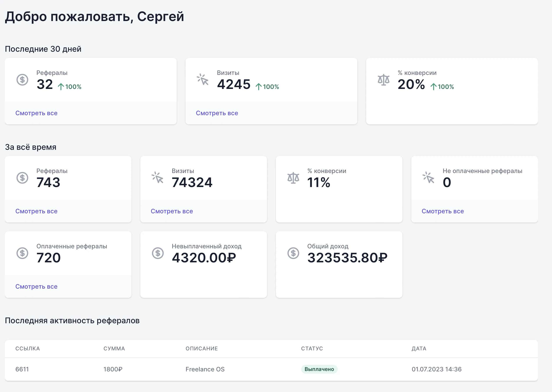Click the 74324 all-time visits value
This screenshot has width=552, height=392.
(x=192, y=182)
